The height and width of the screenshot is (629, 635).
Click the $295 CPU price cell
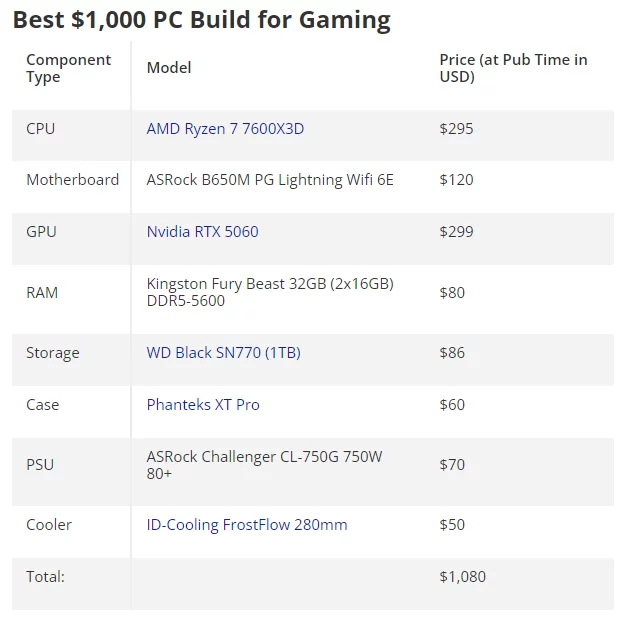(456, 129)
